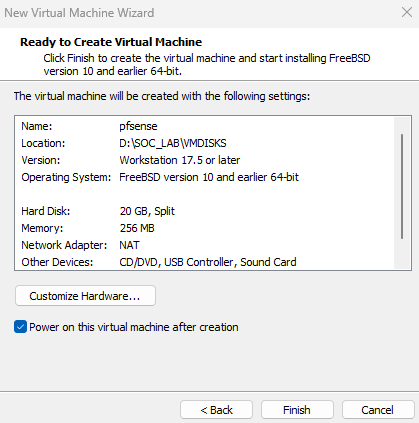Click the Ready to Create Virtual Machine heading

(111, 42)
